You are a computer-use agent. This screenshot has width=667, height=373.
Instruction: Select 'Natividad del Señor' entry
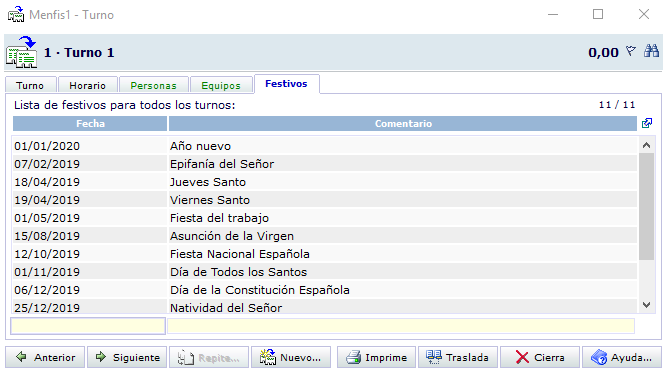pyautogui.click(x=226, y=308)
